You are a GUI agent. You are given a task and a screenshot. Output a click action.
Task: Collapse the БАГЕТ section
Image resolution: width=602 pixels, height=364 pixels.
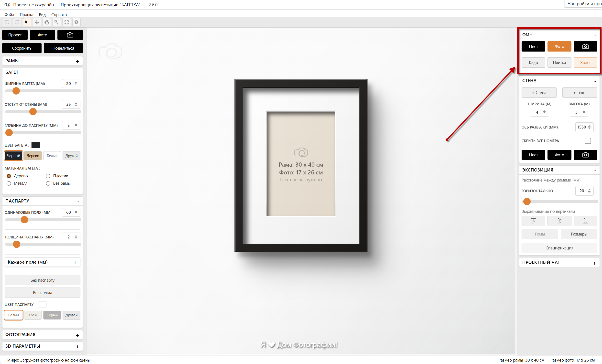click(x=78, y=73)
